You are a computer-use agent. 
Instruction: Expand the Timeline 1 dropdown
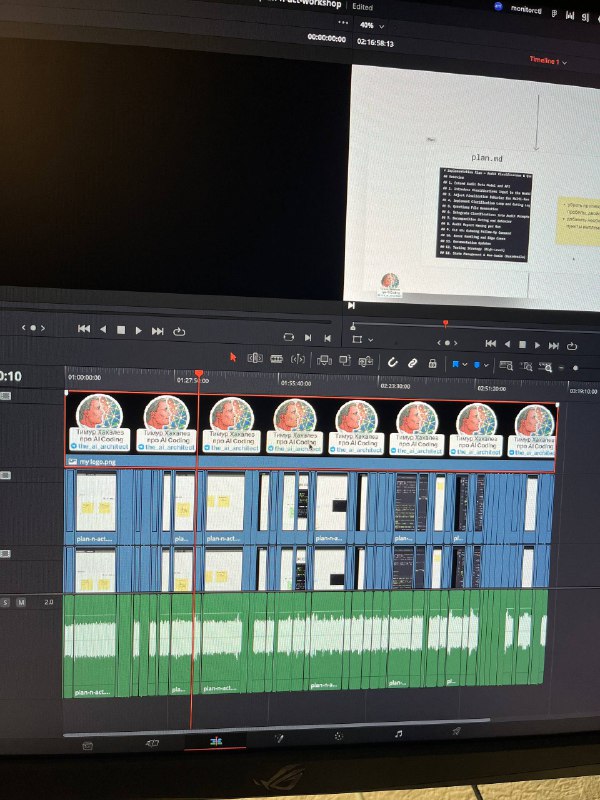[x=548, y=61]
